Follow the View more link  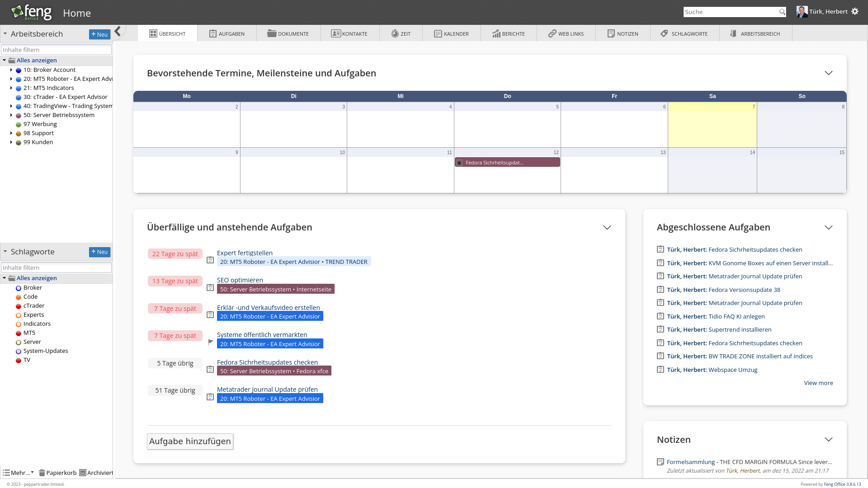[818, 383]
